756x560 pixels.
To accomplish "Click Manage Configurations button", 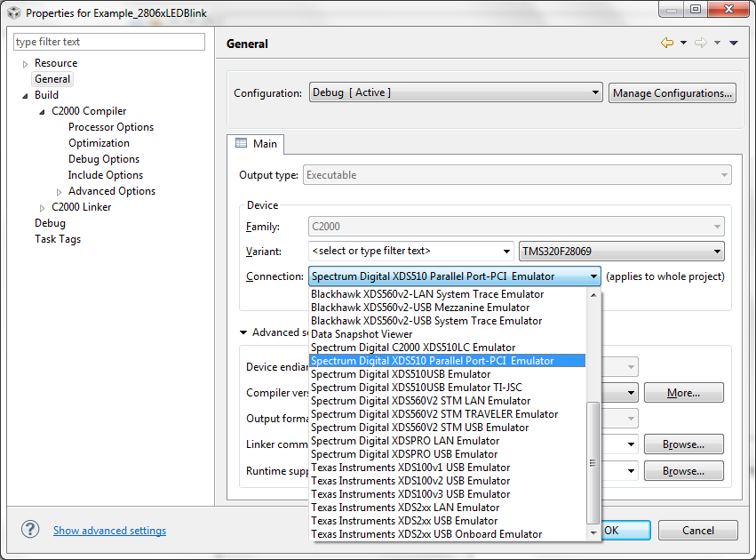I will [672, 92].
